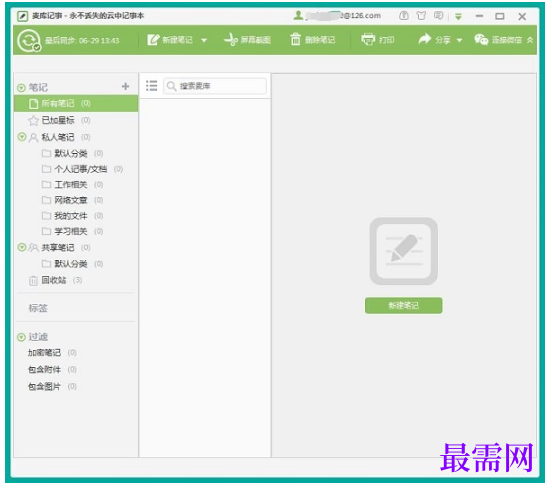Image resolution: width=552 pixels, height=489 pixels.
Task: Print the note using 打印
Action: point(378,39)
